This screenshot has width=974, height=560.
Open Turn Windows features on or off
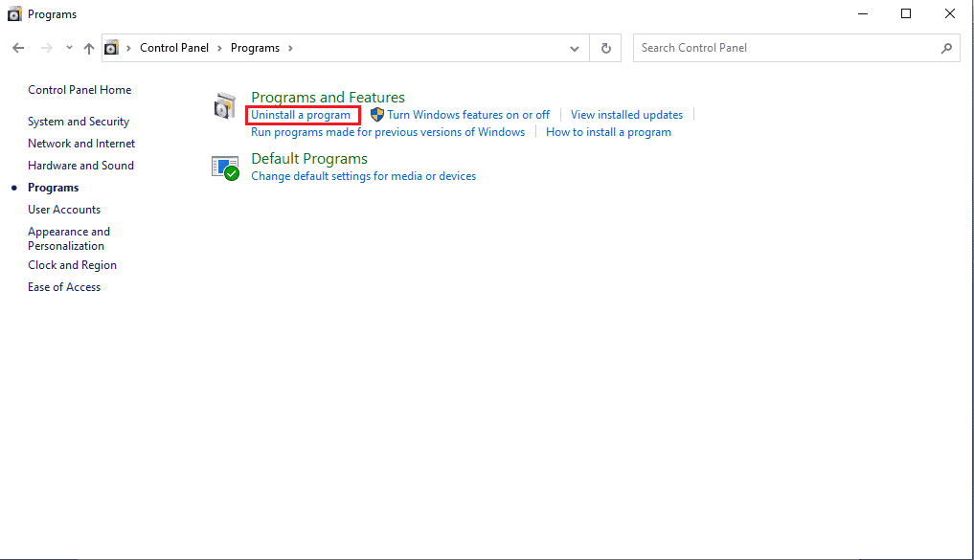pos(468,115)
